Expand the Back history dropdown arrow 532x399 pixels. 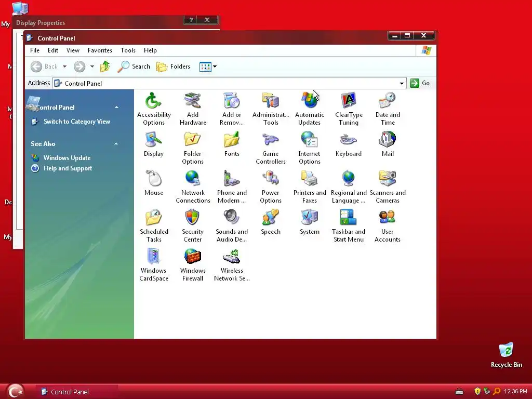64,66
